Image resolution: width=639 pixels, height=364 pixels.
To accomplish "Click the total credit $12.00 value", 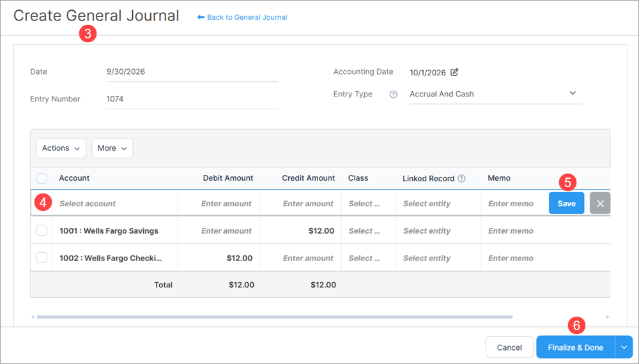I will [x=323, y=285].
